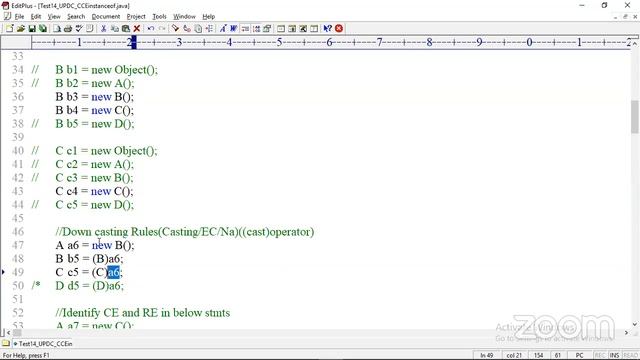Copy selection using the toolbar copy icon
640x360 pixels.
click(115, 29)
